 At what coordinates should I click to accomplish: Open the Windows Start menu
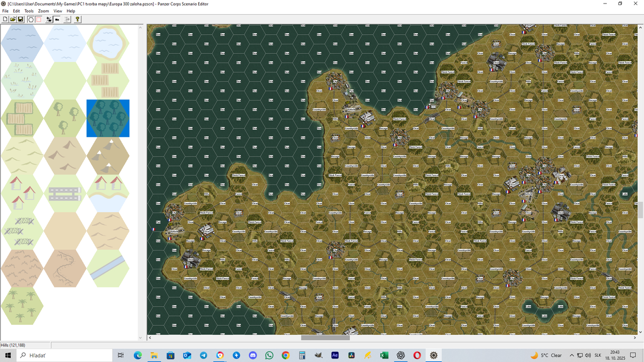pyautogui.click(x=8, y=355)
